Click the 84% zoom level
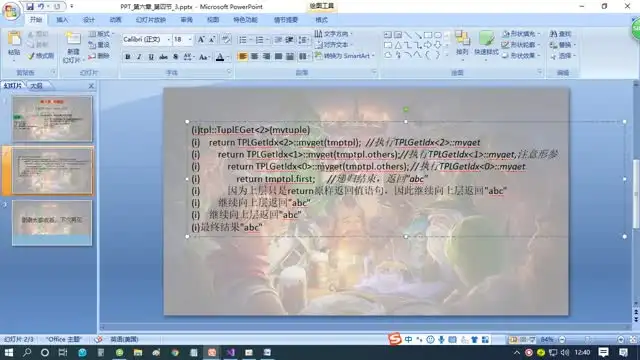This screenshot has height=360, width=640. [x=547, y=339]
